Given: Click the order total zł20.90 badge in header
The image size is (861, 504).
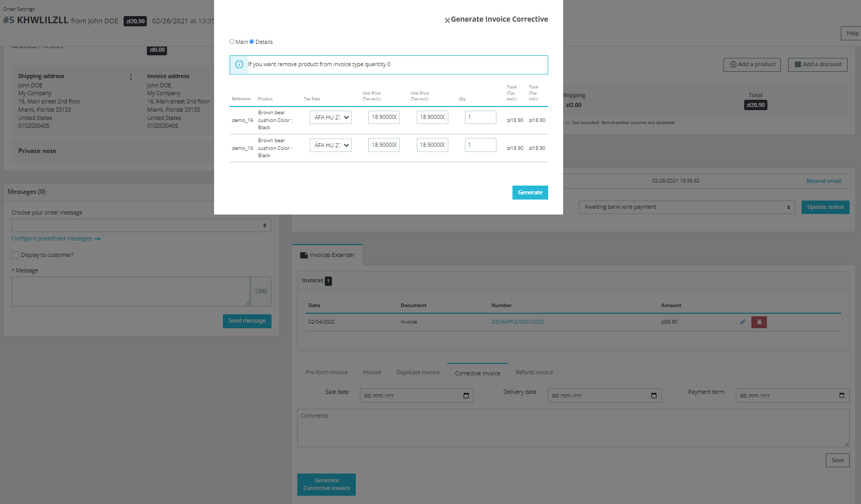Looking at the screenshot, I should (135, 21).
